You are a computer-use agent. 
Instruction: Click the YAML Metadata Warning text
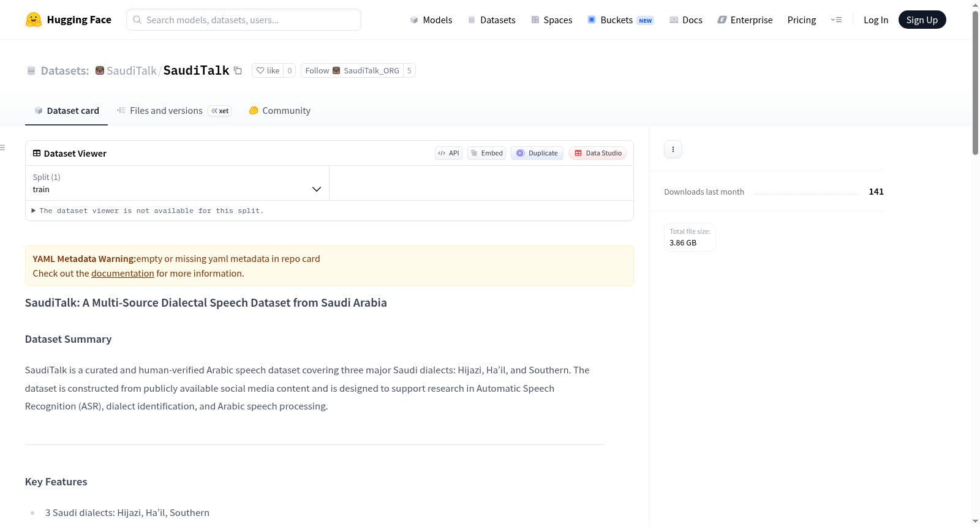pyautogui.click(x=85, y=259)
